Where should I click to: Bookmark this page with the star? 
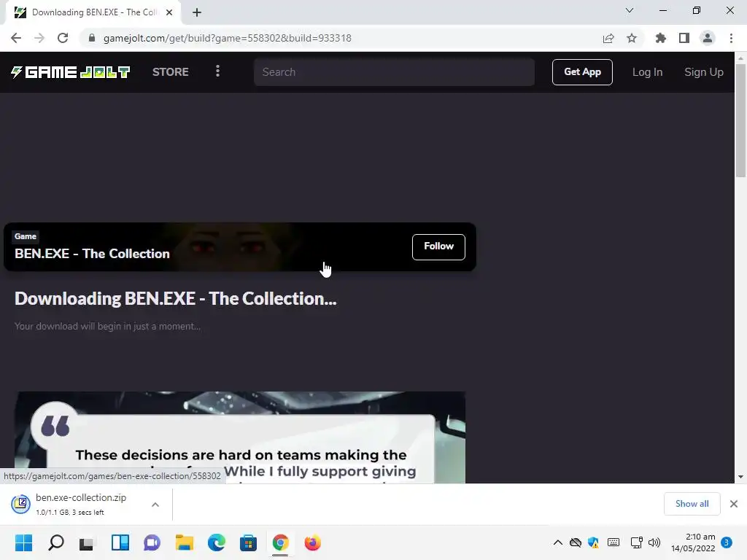(x=632, y=38)
